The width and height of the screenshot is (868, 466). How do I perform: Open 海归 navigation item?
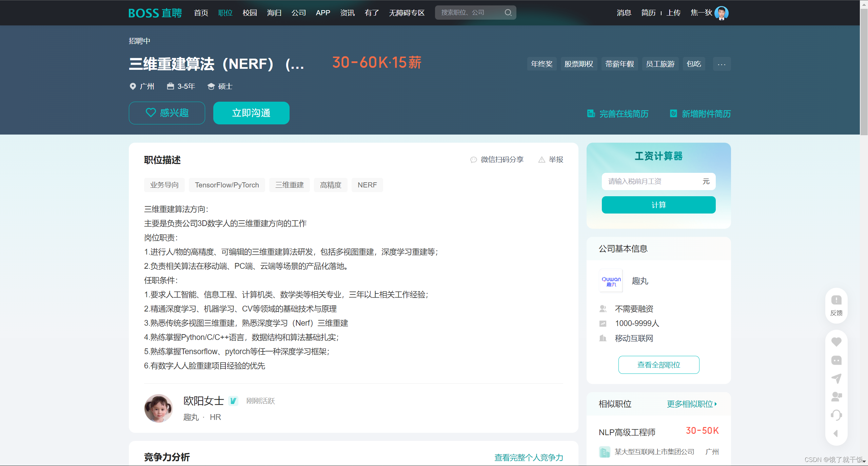[274, 13]
